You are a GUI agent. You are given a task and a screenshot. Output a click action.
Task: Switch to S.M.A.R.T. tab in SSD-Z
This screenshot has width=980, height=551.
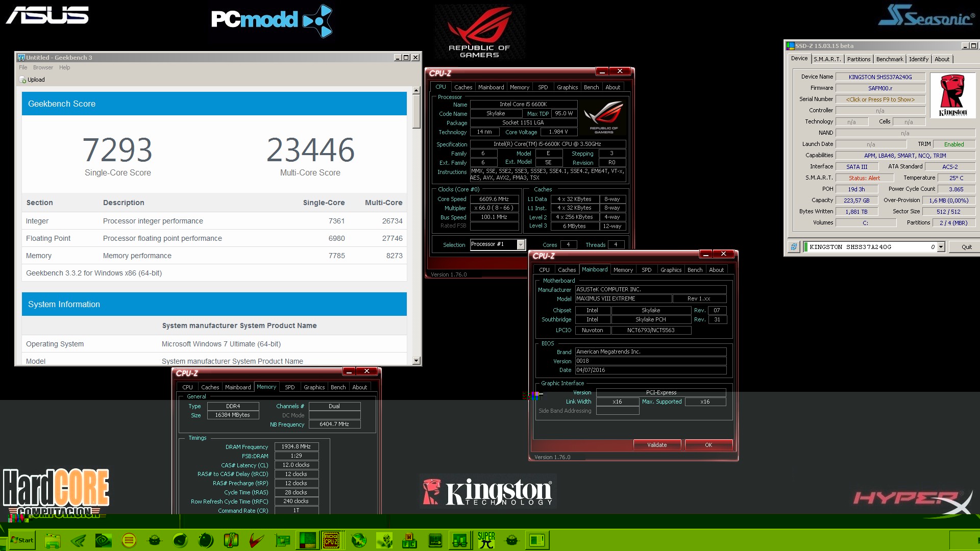[x=827, y=59]
